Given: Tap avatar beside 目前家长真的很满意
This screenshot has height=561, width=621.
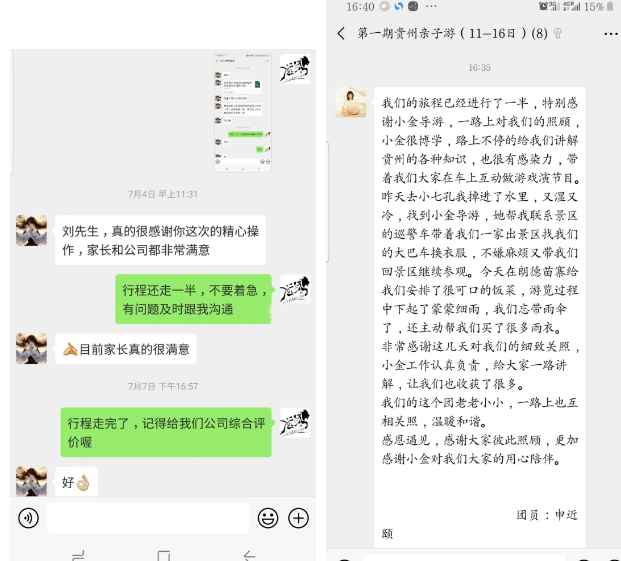Looking at the screenshot, I should pos(31,349).
